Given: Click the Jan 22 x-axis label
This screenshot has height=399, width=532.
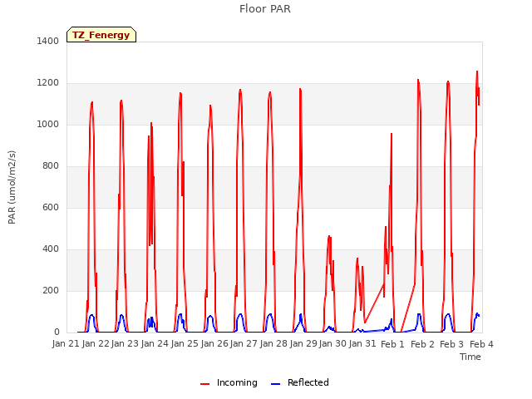Looking at the screenshot, I should [96, 344].
